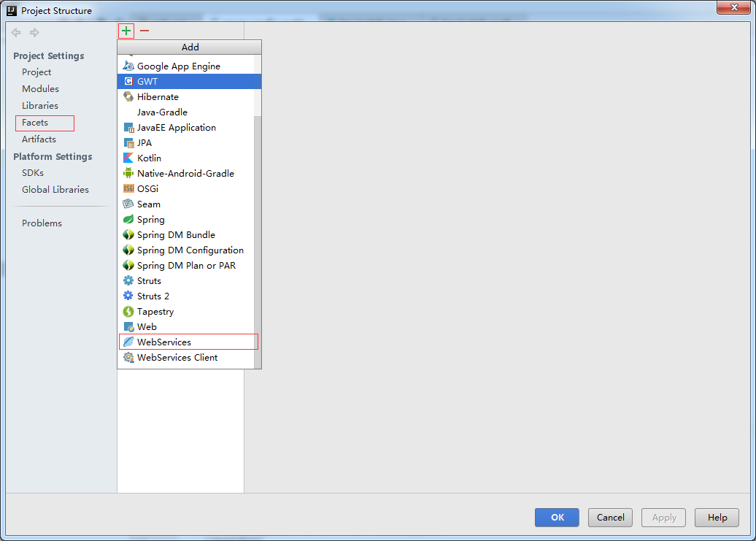The width and height of the screenshot is (756, 541).
Task: Click the Spring DM Bundle icon
Action: (128, 235)
